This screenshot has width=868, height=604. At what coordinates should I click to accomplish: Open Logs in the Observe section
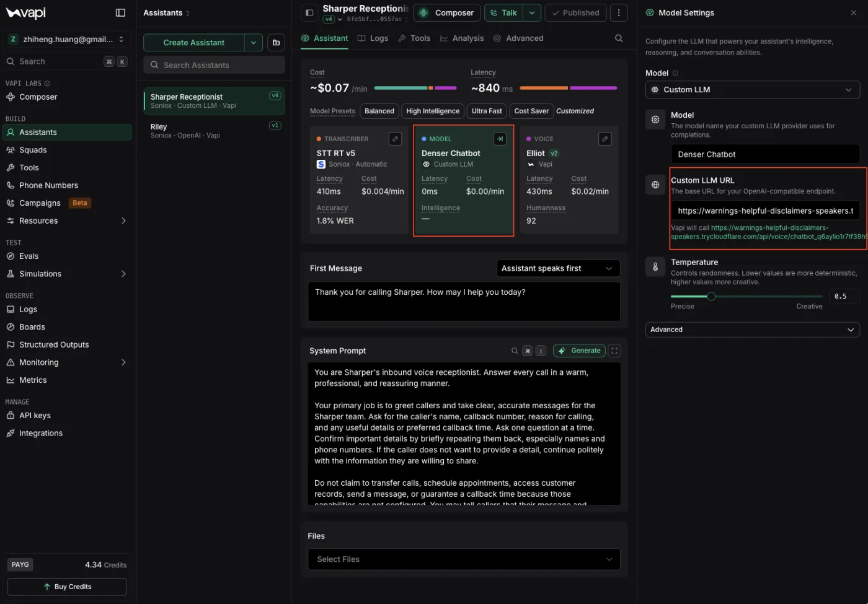tap(66, 309)
